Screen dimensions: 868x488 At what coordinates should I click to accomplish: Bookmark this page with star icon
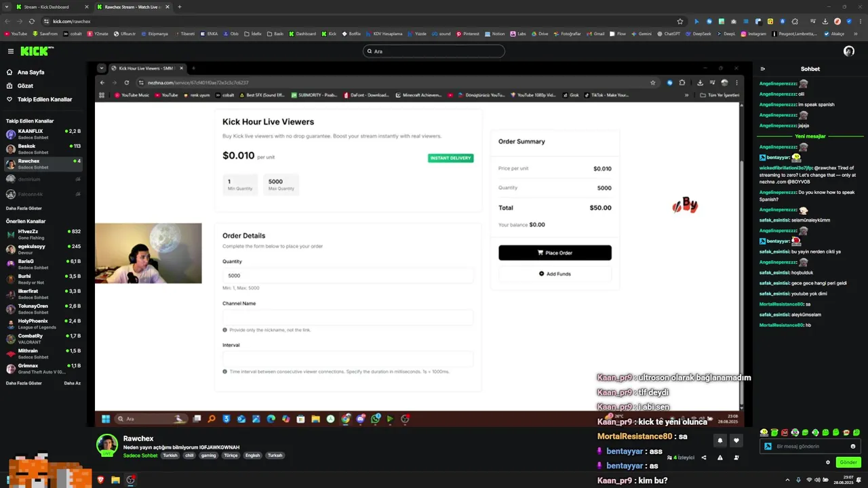[x=680, y=21]
